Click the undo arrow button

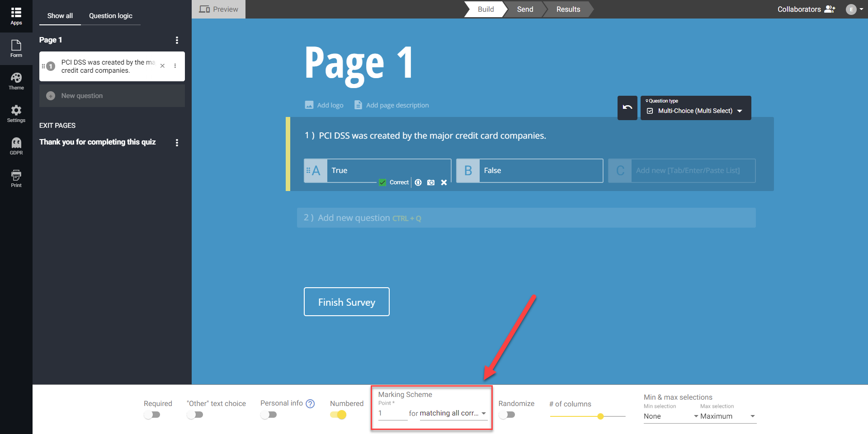point(627,107)
